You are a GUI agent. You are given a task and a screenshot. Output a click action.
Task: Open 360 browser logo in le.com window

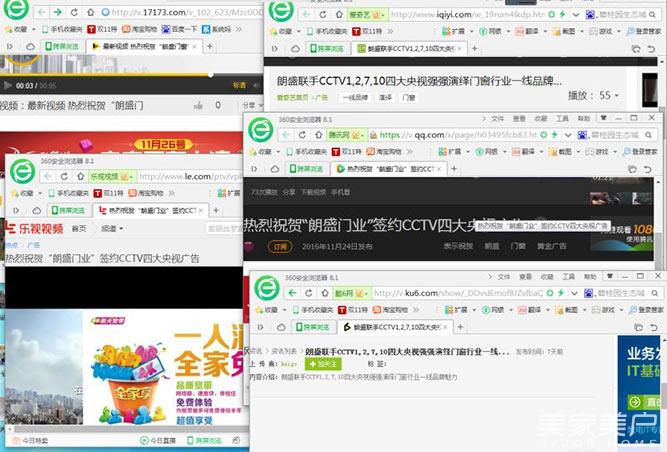click(x=24, y=172)
